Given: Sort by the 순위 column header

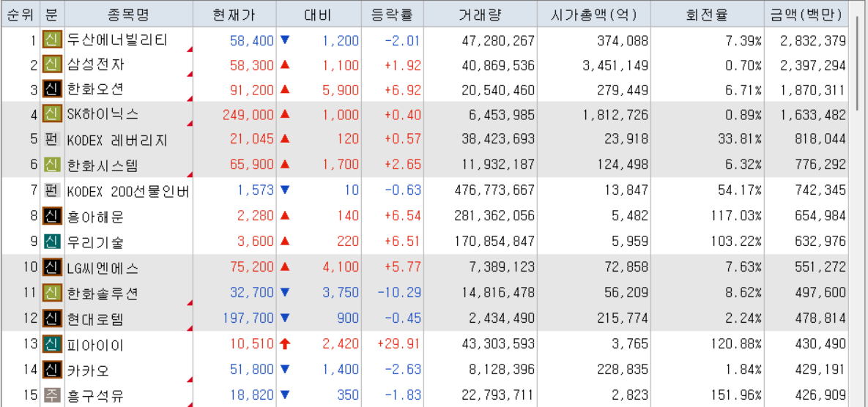Looking at the screenshot, I should [21, 15].
